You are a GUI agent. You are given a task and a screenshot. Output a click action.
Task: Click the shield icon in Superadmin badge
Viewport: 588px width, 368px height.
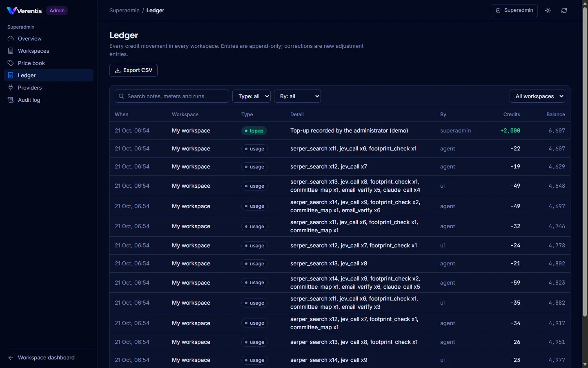(498, 11)
